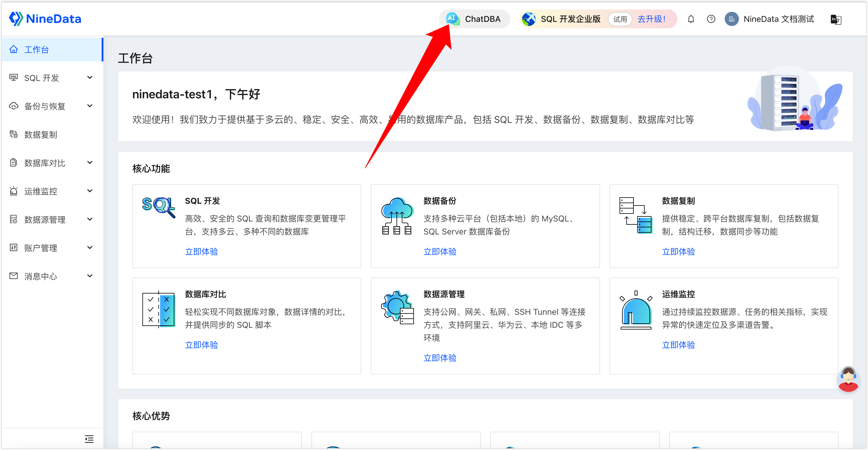Click the 备份与恢复 cloud icon
868x450 pixels.
pos(14,106)
